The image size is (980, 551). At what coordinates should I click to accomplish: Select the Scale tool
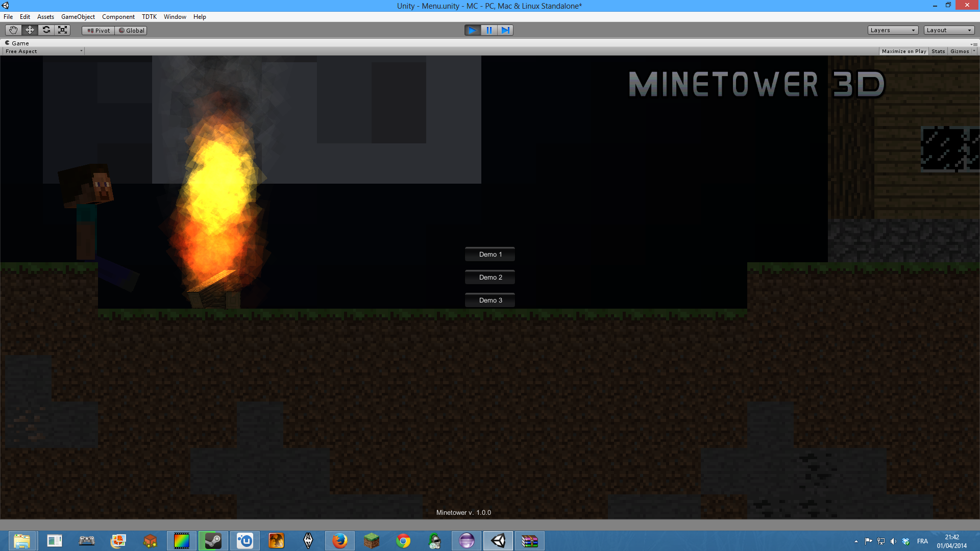62,30
